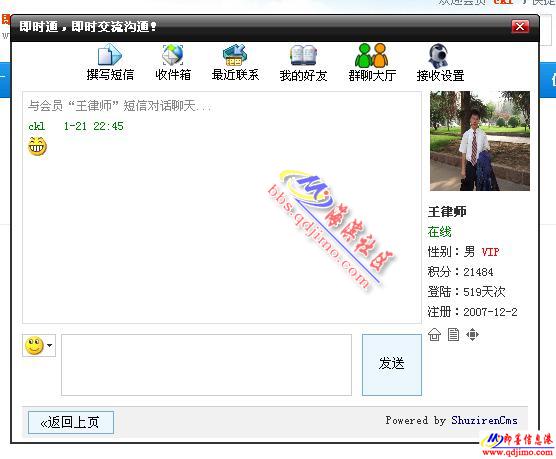Open the 接收设置 webcam settings icon
The width and height of the screenshot is (556, 459).
click(438, 56)
